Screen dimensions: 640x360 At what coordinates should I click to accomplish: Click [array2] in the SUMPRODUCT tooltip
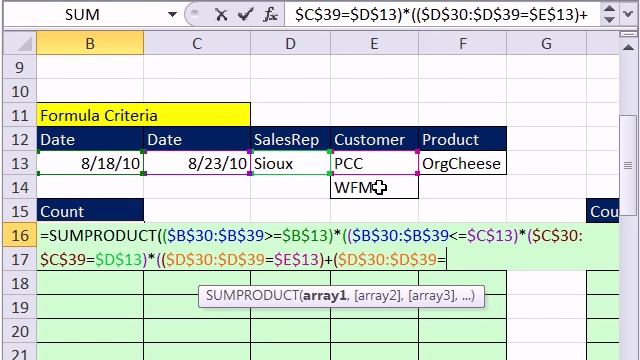coord(378,296)
